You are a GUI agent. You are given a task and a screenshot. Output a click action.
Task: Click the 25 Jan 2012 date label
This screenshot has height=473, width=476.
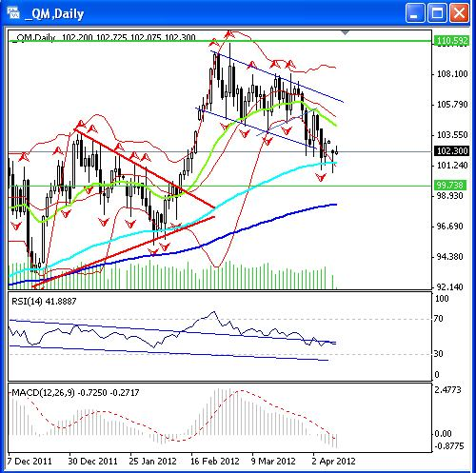pos(152,461)
